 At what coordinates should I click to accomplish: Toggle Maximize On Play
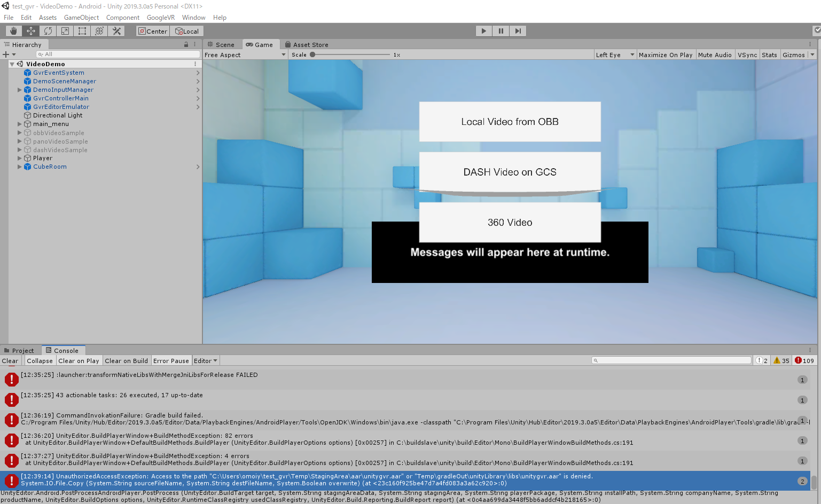click(x=665, y=54)
